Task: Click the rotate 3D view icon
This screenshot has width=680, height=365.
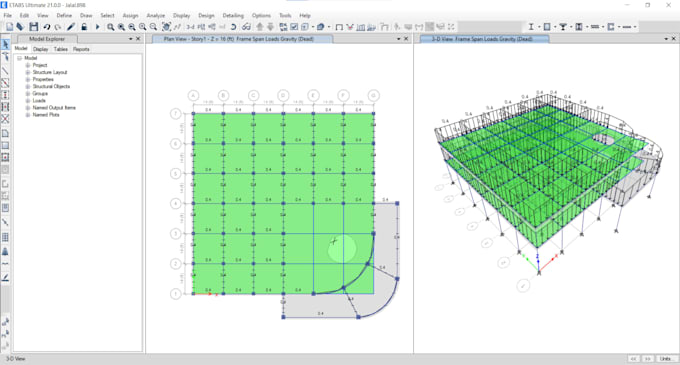Action: tap(233, 27)
